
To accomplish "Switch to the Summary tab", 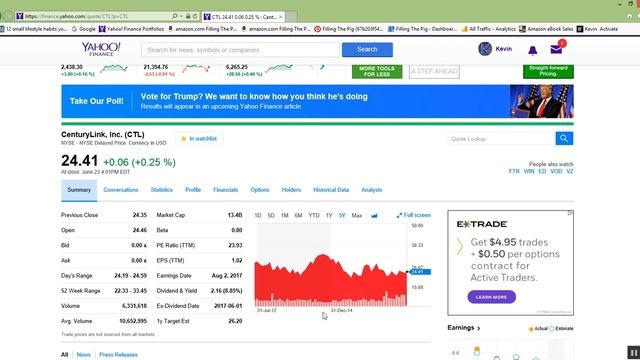I will point(79,190).
